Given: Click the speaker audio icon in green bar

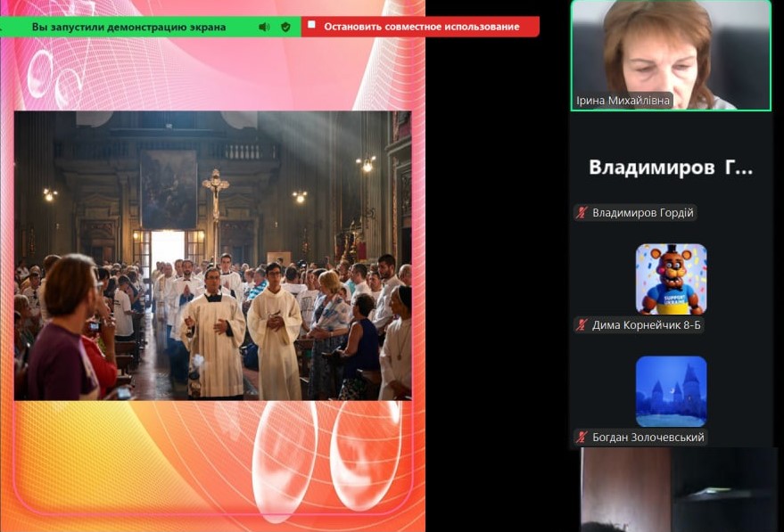Looking at the screenshot, I should (264, 27).
